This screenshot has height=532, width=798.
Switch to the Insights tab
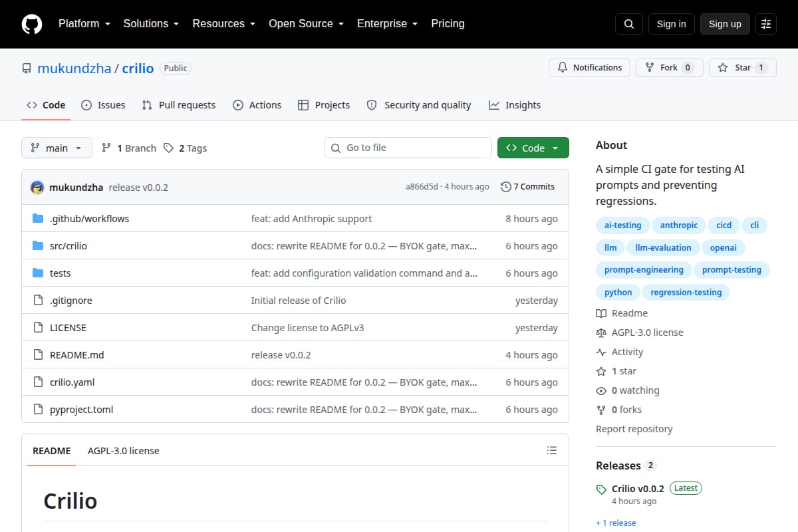tap(515, 105)
